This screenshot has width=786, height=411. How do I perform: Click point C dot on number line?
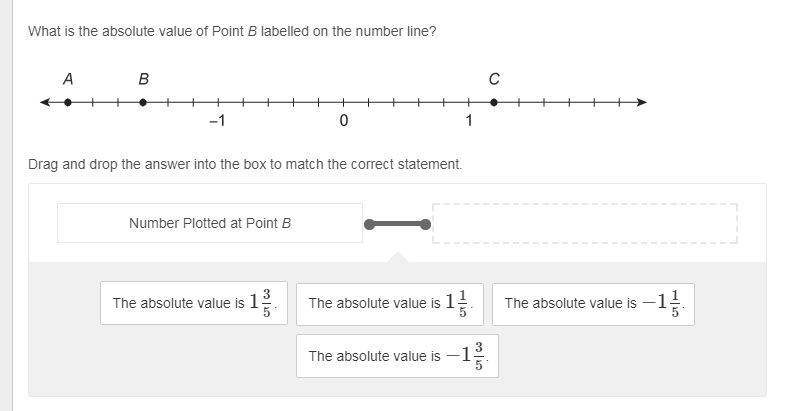click(x=494, y=102)
